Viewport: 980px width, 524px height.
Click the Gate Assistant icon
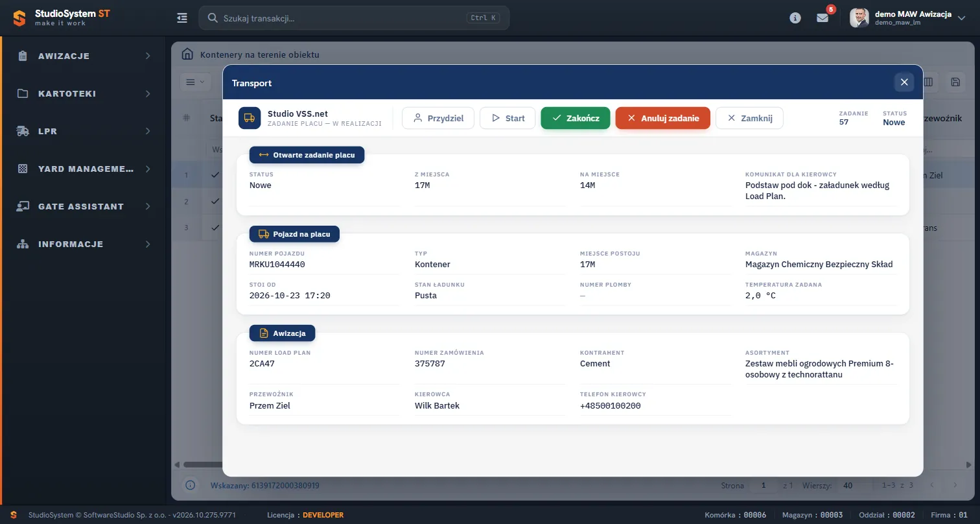click(x=23, y=206)
